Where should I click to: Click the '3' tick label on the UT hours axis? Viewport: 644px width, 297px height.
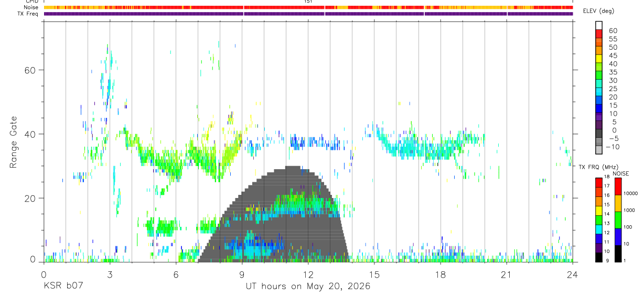click(x=110, y=275)
